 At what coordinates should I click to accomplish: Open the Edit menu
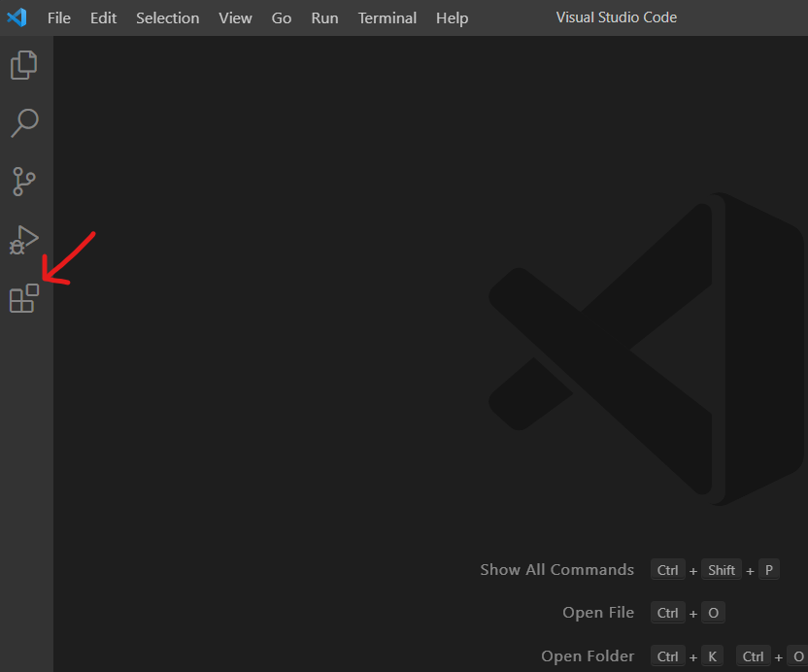click(x=103, y=17)
